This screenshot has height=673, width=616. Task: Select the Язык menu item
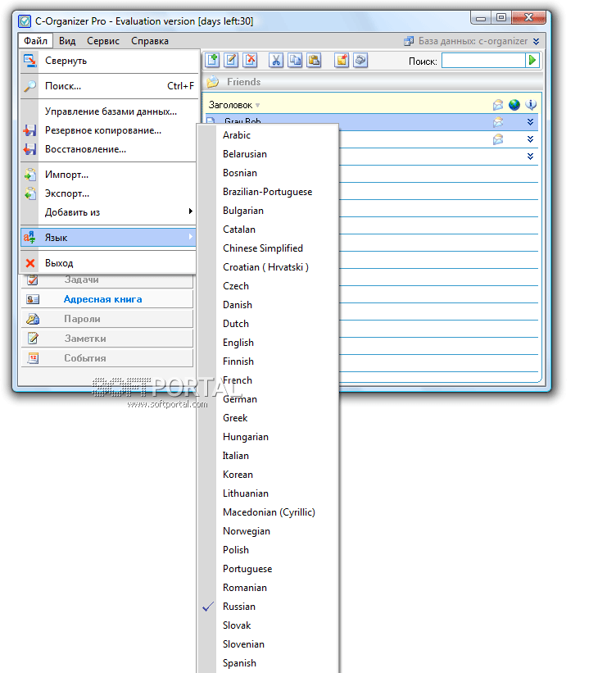click(x=108, y=238)
